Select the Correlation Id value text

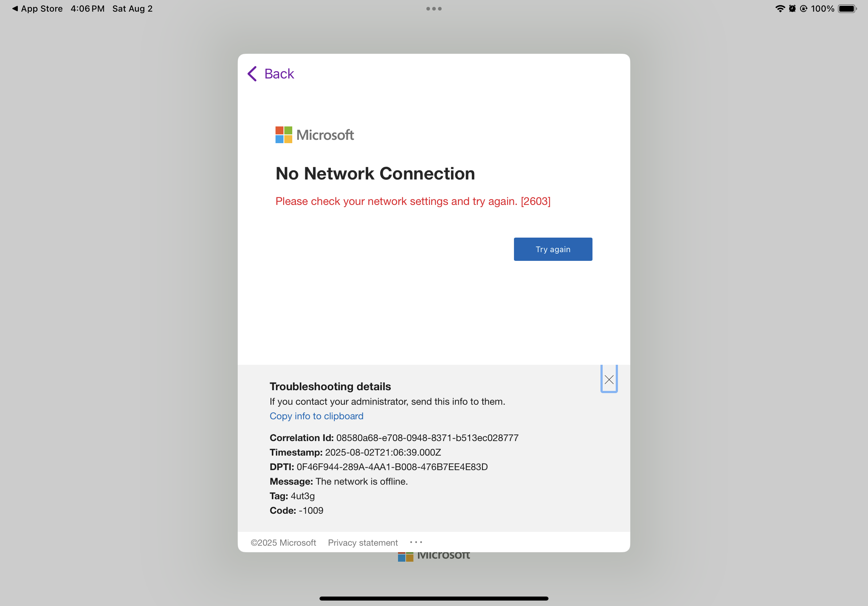pyautogui.click(x=427, y=438)
